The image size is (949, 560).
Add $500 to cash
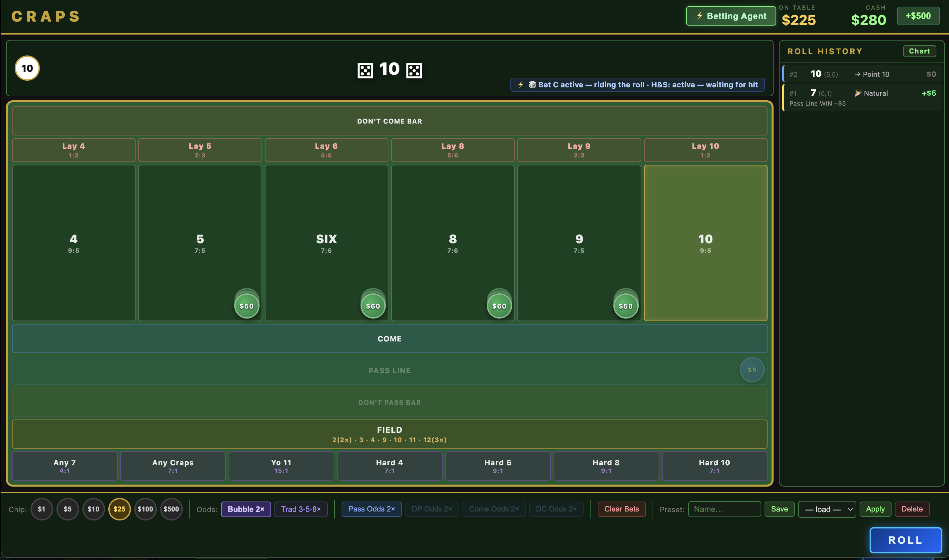coord(918,16)
